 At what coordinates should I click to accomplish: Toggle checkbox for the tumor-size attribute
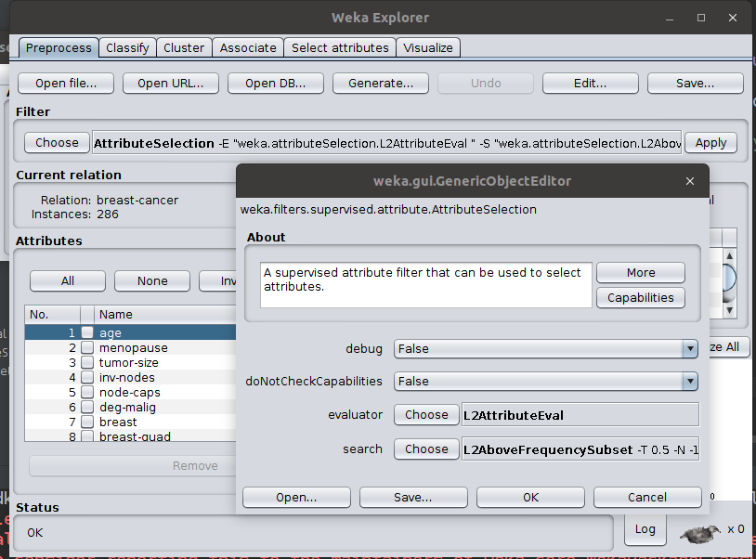[87, 362]
